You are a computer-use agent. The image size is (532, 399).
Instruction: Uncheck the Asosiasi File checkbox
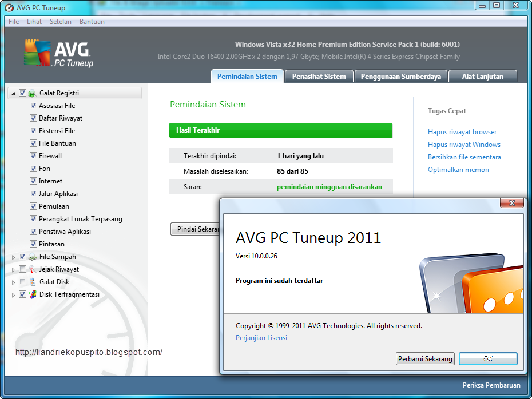[x=33, y=105]
